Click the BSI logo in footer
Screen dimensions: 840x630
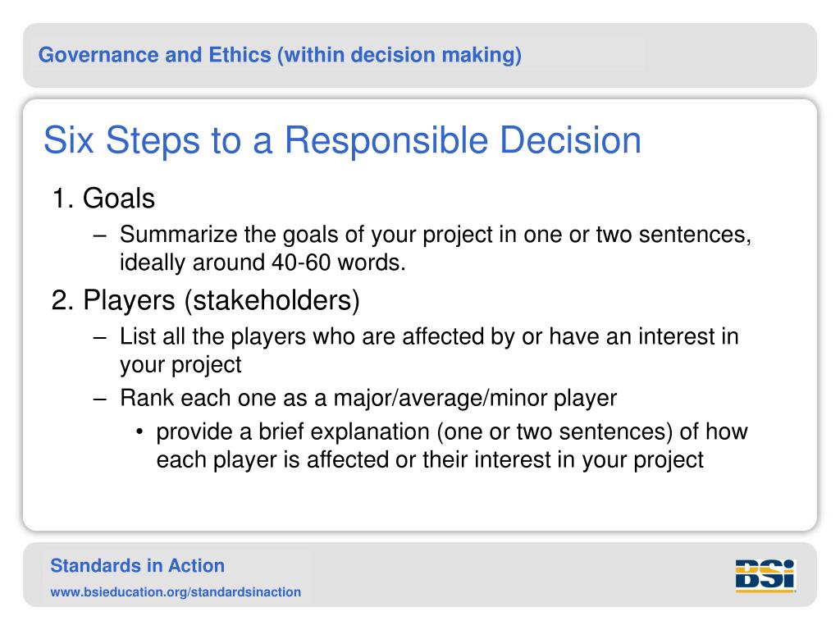pos(765,575)
